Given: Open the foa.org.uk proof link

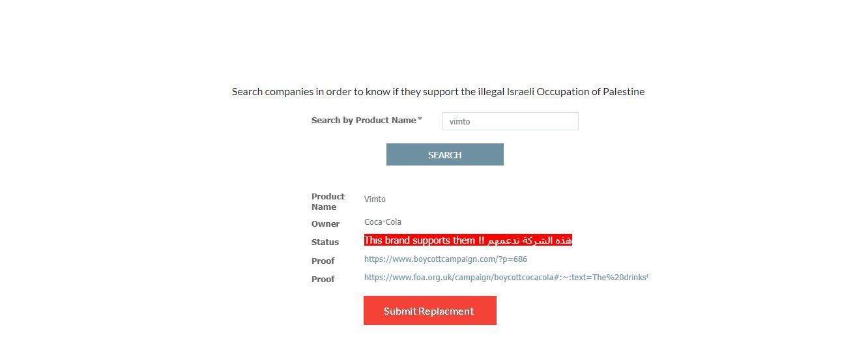Looking at the screenshot, I should pyautogui.click(x=506, y=278).
